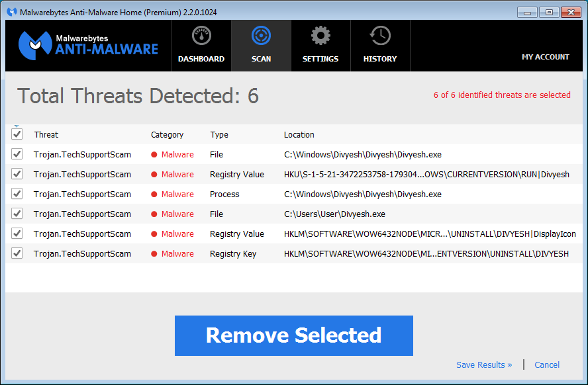Uncheck the select-all checkbox in the header
The image size is (588, 385).
(x=17, y=134)
